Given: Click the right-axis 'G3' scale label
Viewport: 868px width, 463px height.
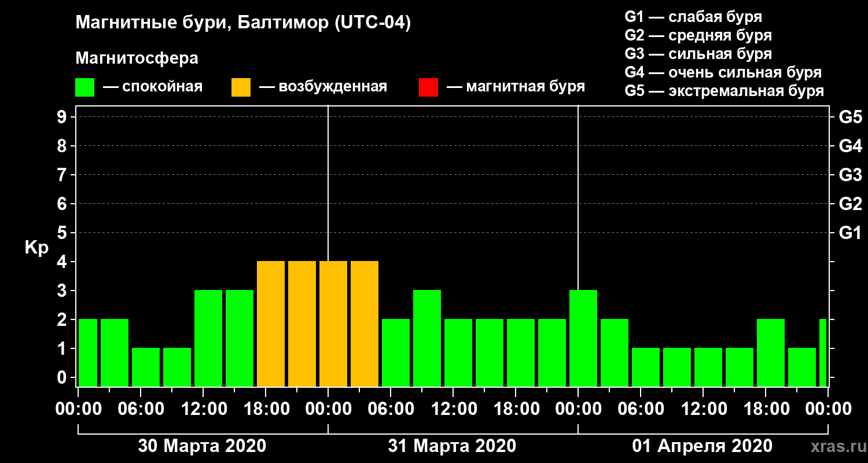Looking at the screenshot, I should 851,175.
